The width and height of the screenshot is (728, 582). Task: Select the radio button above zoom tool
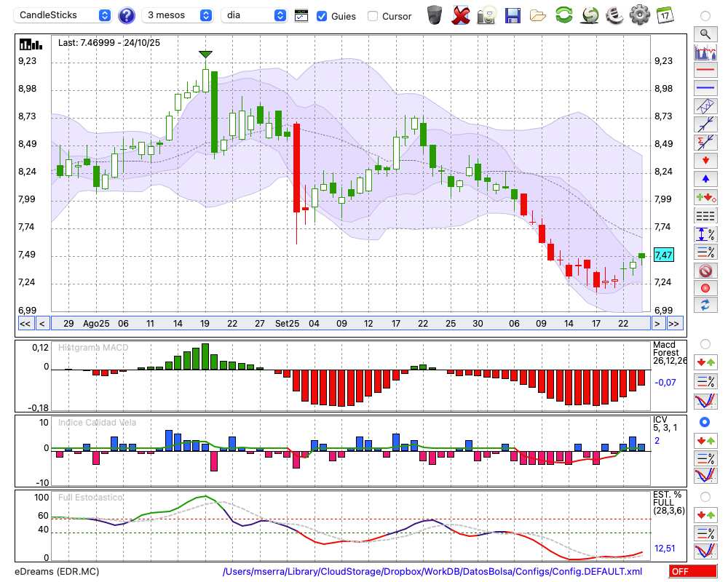[x=705, y=16]
